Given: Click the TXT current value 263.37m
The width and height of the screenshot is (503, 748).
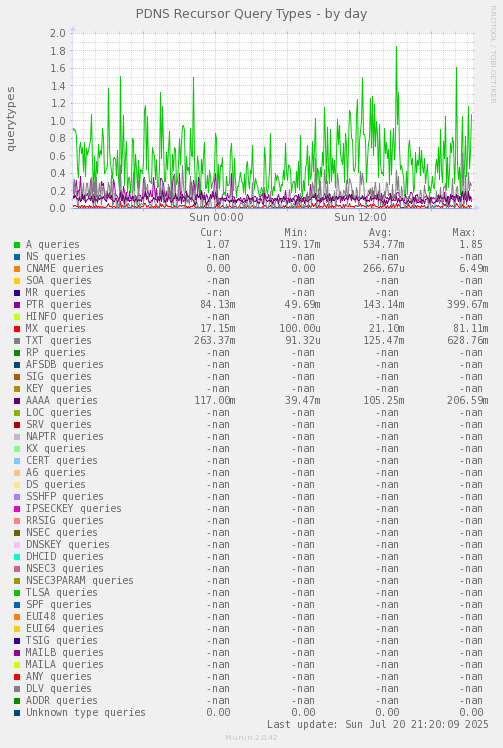Looking at the screenshot, I should (215, 341).
